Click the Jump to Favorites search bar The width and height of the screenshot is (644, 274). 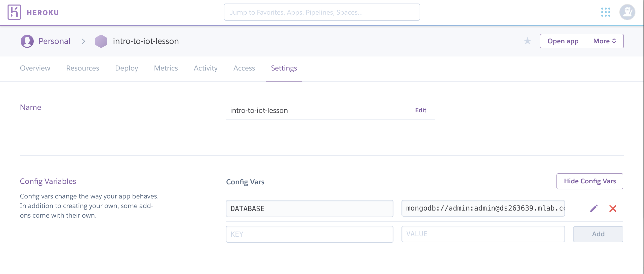click(x=322, y=12)
